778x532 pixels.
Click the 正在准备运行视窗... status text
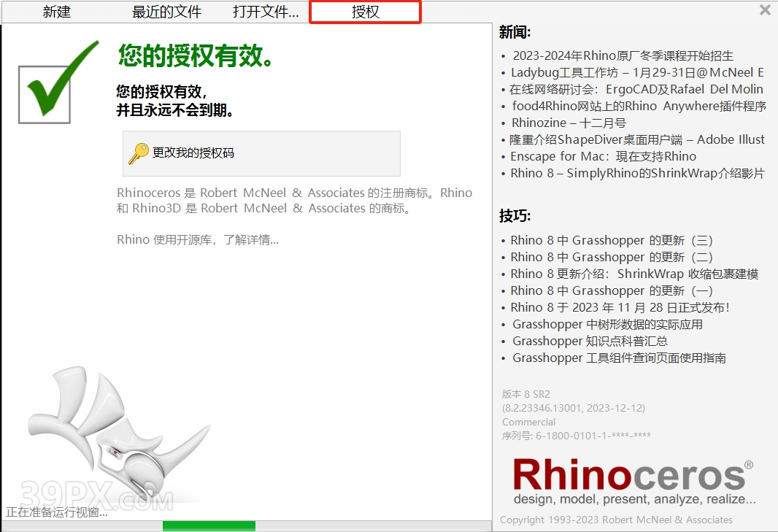click(57, 512)
